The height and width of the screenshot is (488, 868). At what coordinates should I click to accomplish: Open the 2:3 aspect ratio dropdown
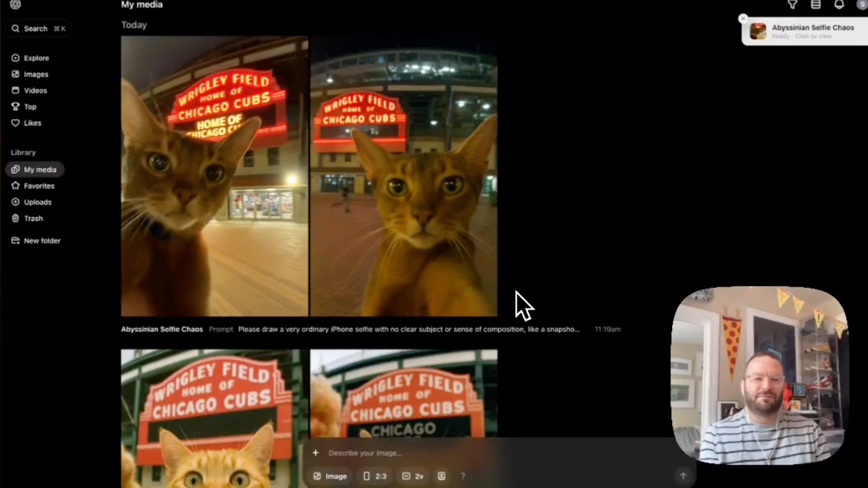(x=375, y=476)
